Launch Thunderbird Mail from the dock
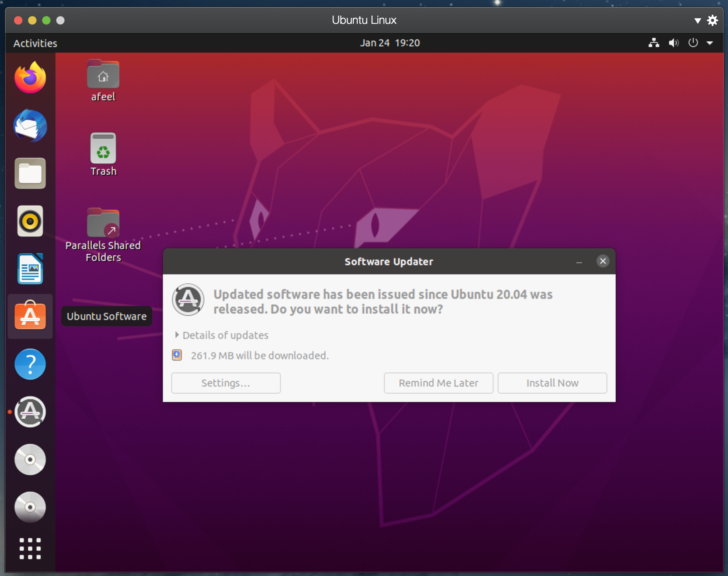Image resolution: width=728 pixels, height=576 pixels. pos(30,126)
